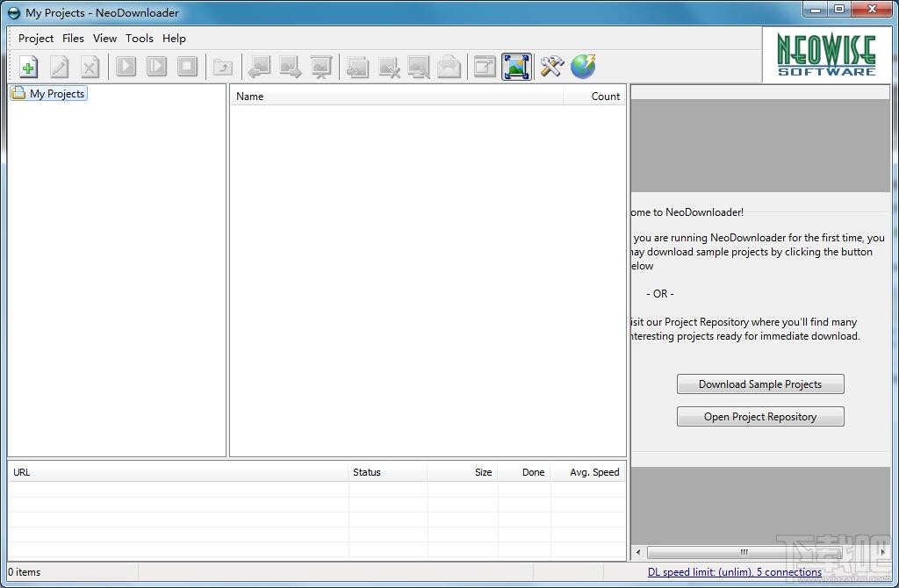The width and height of the screenshot is (899, 588).
Task: Click the edit project pencil icon
Action: (x=59, y=67)
